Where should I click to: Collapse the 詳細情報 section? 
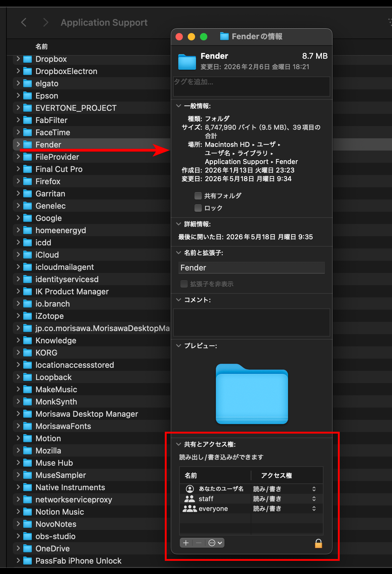coord(179,224)
